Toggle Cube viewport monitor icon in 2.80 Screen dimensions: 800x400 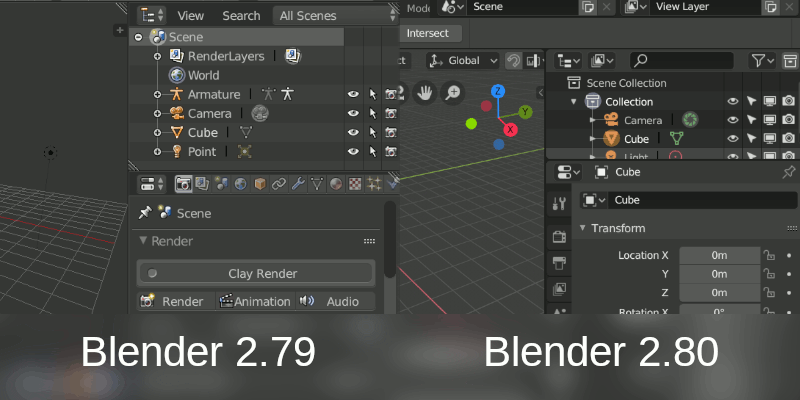tap(769, 138)
